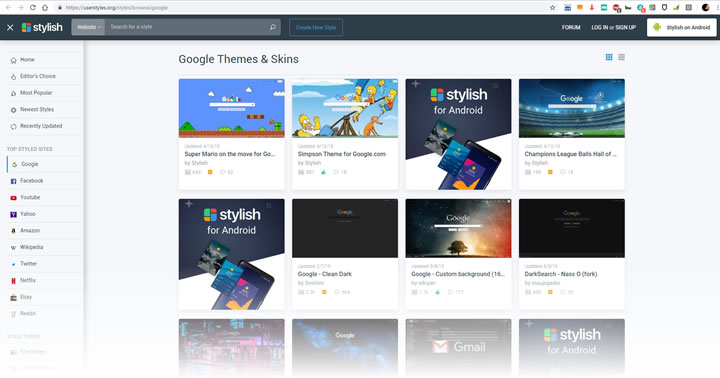The width and height of the screenshot is (720, 378).
Task: Click Simpson Theme for Google.com title
Action: coord(342,154)
